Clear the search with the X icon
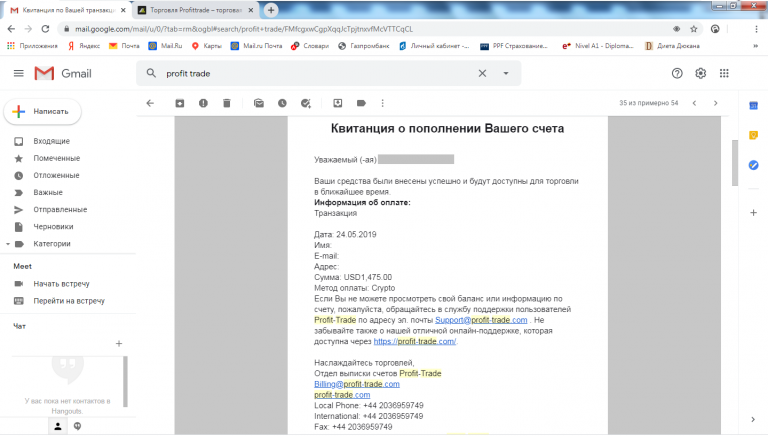The height and width of the screenshot is (436, 768). pyautogui.click(x=482, y=73)
